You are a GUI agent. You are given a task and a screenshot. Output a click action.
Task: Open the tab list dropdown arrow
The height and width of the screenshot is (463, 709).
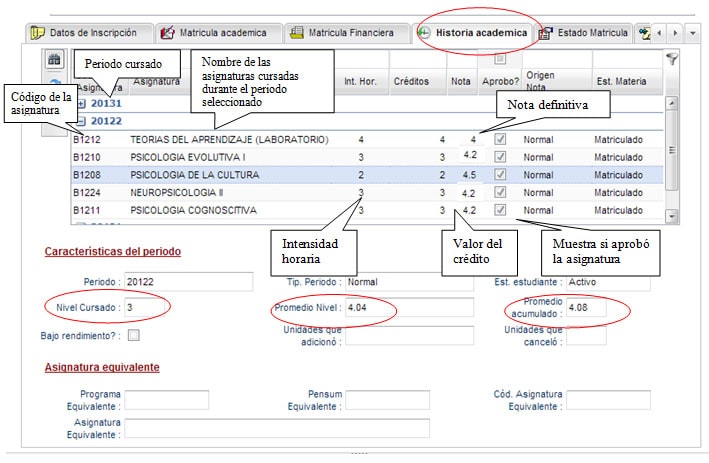pyautogui.click(x=693, y=33)
